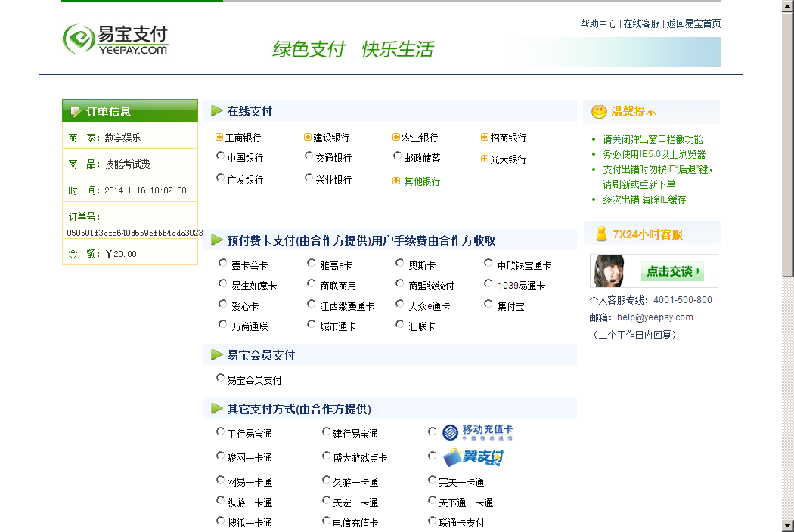Image resolution: width=794 pixels, height=532 pixels.
Task: Select the 中国银行 radio button
Action: (x=220, y=156)
